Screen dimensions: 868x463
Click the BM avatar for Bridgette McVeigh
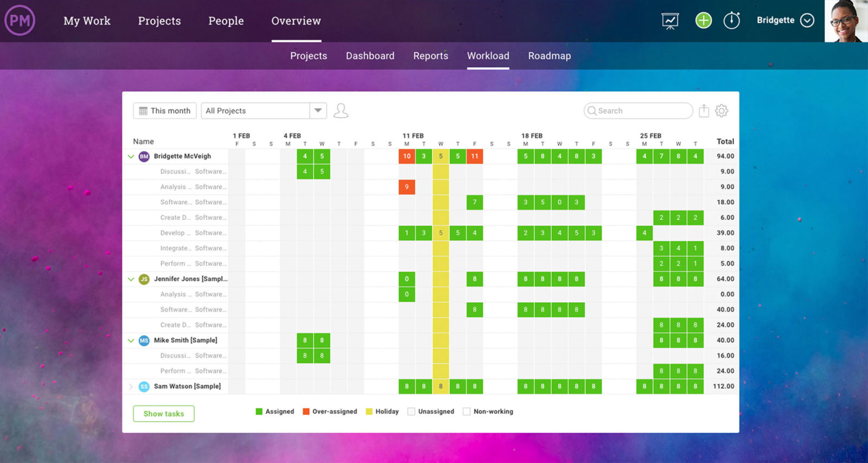point(144,156)
